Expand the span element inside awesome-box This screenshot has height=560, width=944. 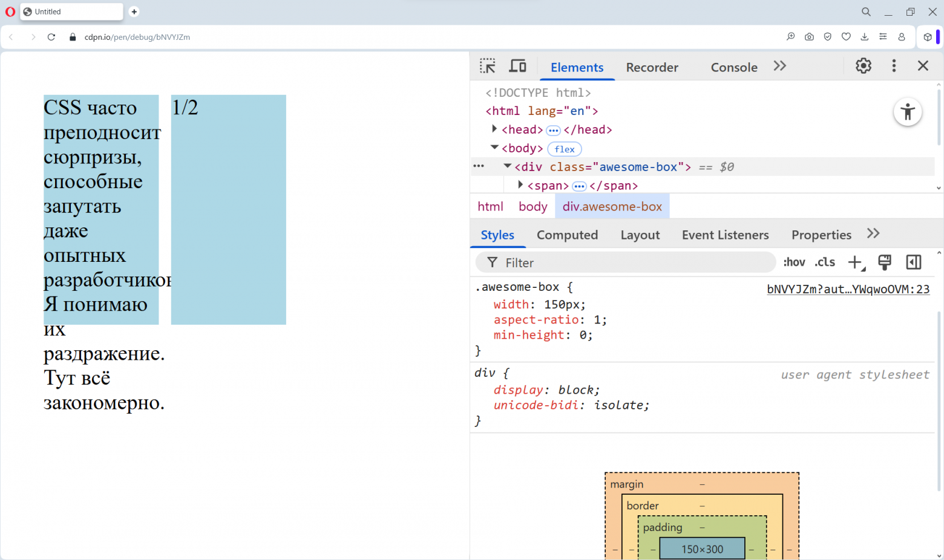point(520,185)
